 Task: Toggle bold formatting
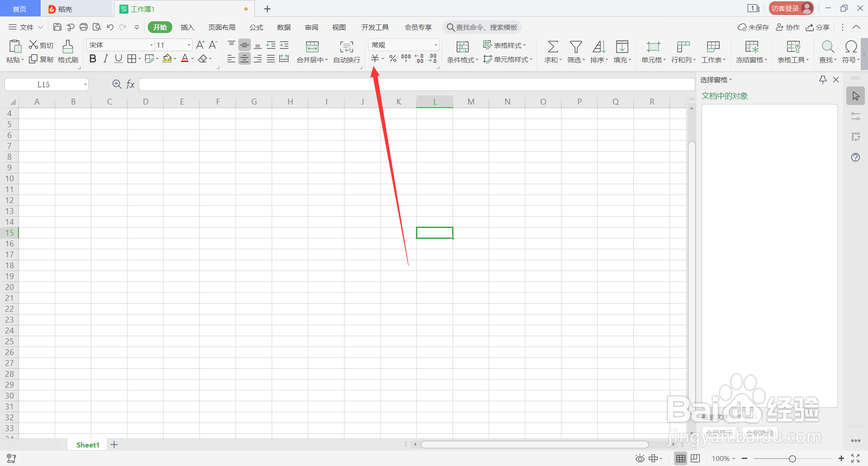(x=93, y=58)
